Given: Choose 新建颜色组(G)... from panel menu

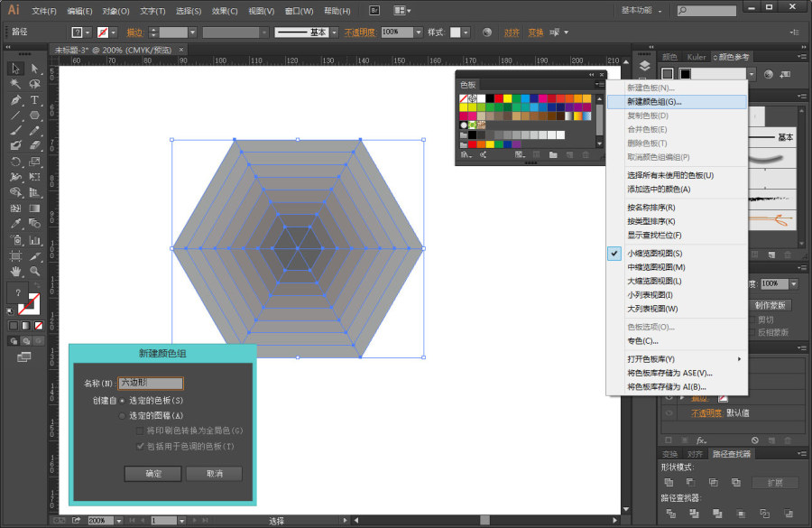Looking at the screenshot, I should [677, 102].
